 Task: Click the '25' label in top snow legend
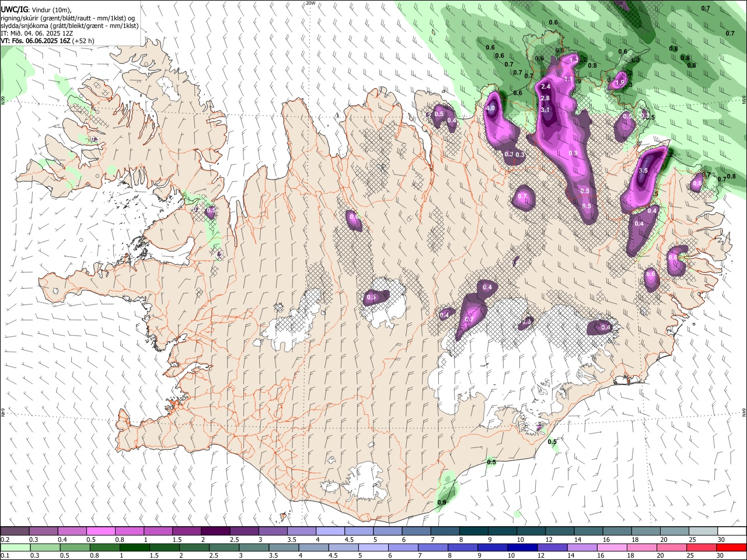(693, 540)
